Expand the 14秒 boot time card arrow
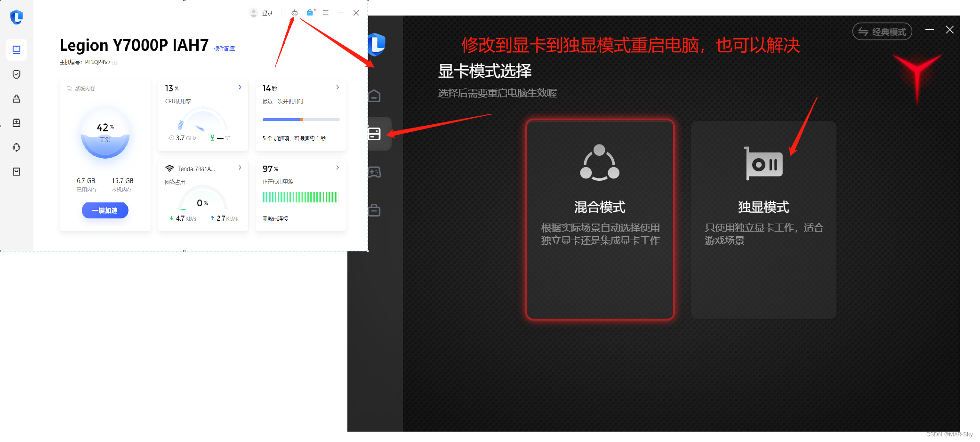The height and width of the screenshot is (442, 980). point(337,87)
